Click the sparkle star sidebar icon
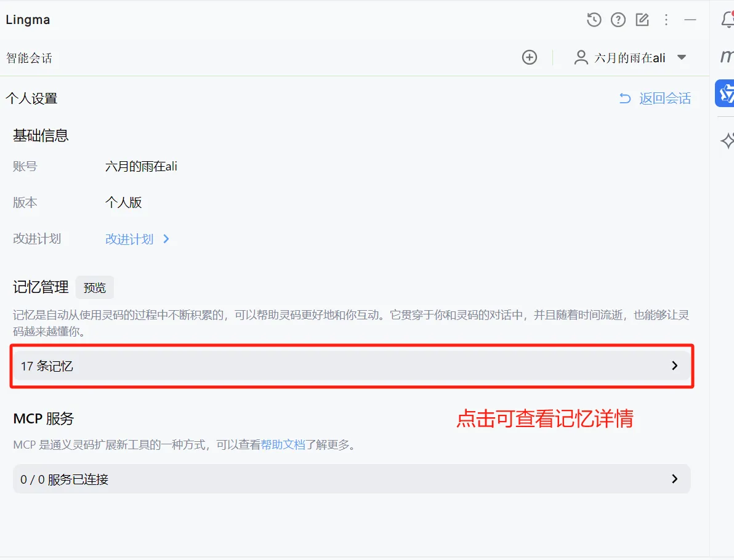This screenshot has width=734, height=560. coord(727,140)
